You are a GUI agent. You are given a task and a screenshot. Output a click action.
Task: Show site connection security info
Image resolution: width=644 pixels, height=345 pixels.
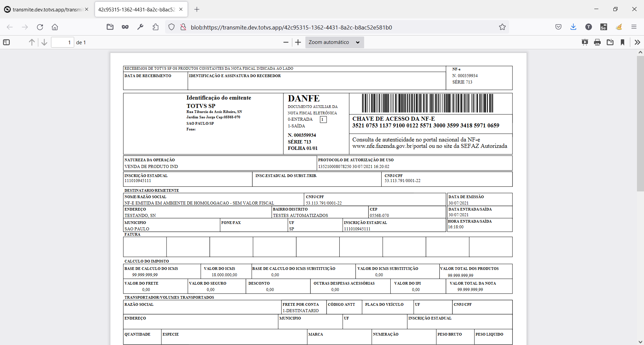click(183, 27)
